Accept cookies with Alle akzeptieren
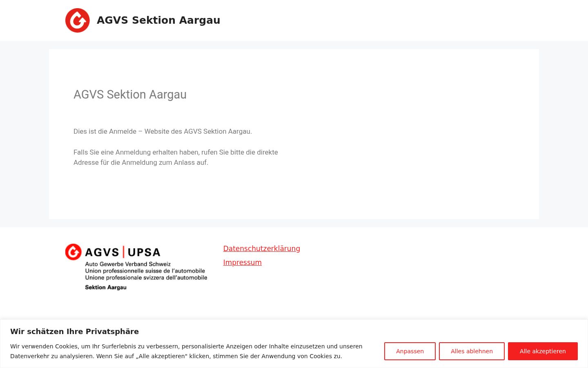 (543, 351)
